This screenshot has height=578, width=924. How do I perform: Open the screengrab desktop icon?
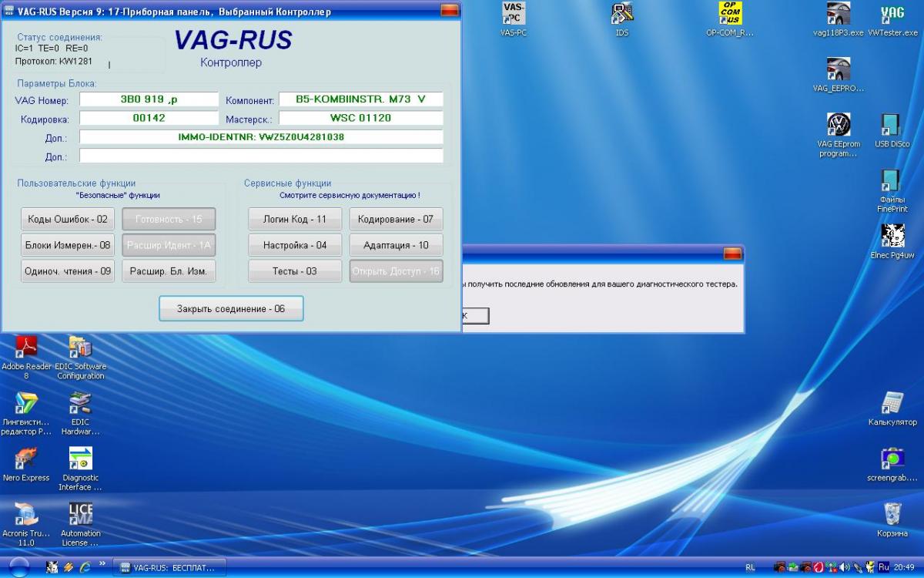(892, 464)
